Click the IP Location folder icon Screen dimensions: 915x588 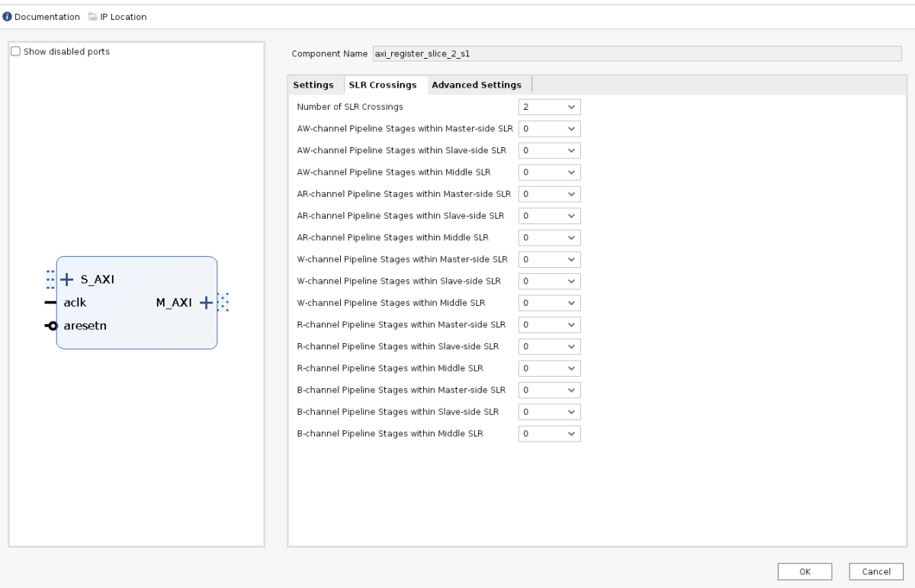pos(92,17)
